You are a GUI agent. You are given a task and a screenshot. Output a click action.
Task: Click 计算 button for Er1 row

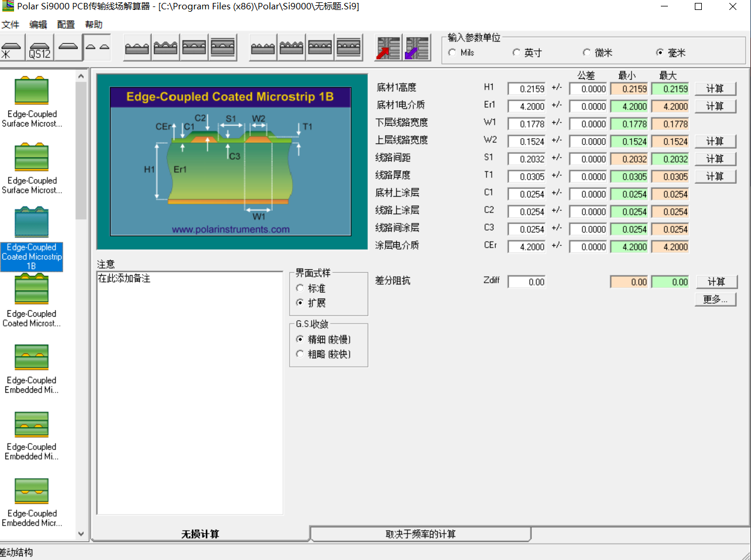715,106
